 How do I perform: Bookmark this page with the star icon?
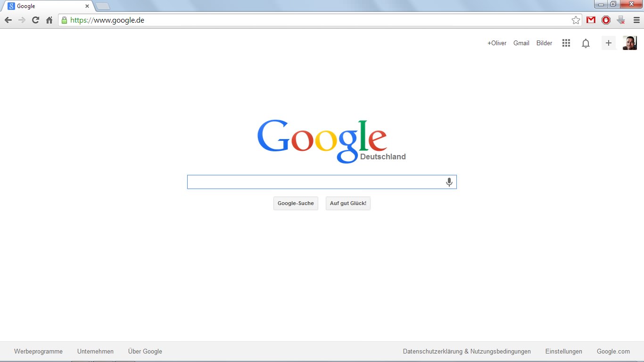click(576, 20)
